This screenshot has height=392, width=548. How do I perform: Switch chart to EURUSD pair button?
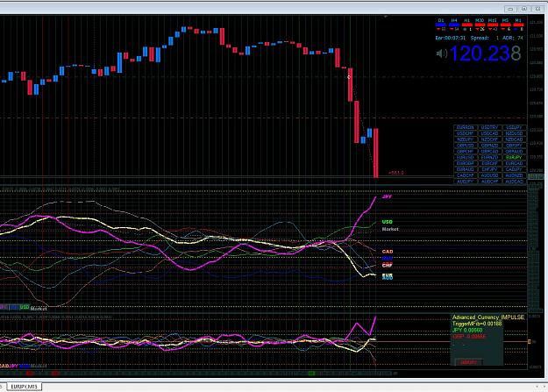click(x=466, y=157)
